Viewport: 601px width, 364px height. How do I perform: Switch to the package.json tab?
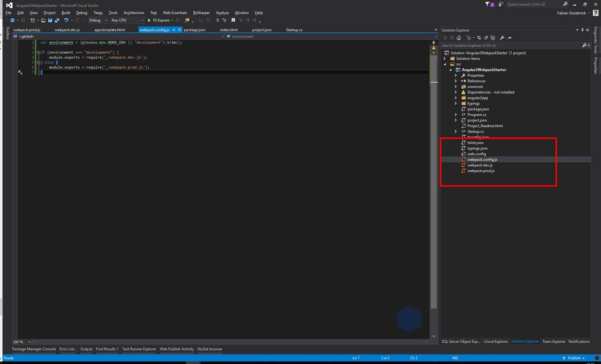[x=195, y=30]
